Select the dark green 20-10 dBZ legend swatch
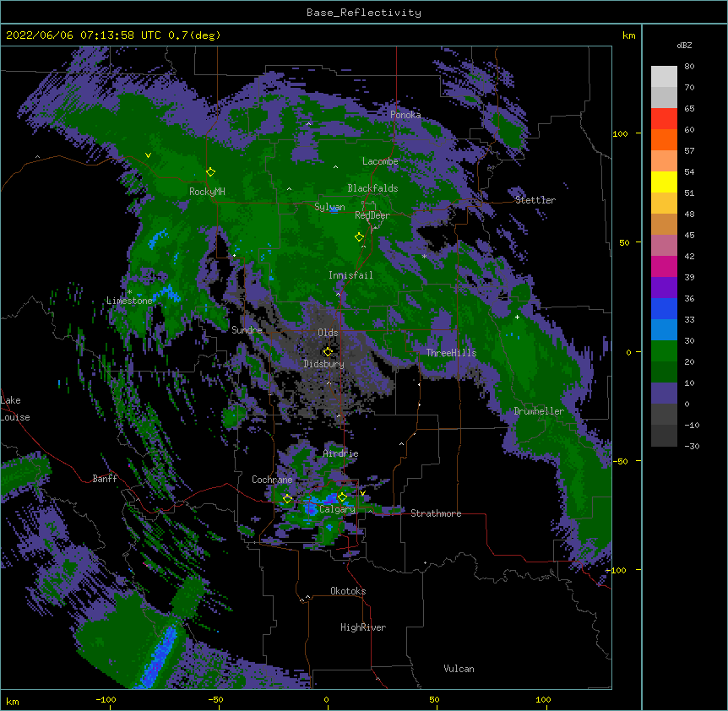The height and width of the screenshot is (711, 728). 664,372
